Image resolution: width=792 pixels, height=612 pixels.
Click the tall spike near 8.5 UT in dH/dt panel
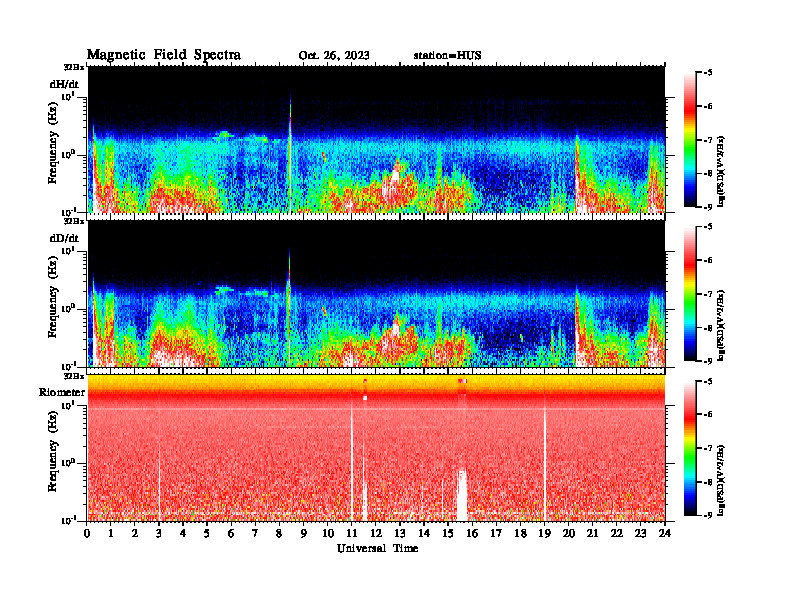[290, 151]
